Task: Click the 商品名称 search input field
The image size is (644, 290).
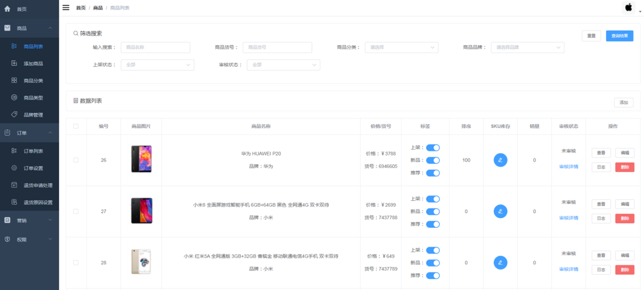Action: pyautogui.click(x=155, y=48)
